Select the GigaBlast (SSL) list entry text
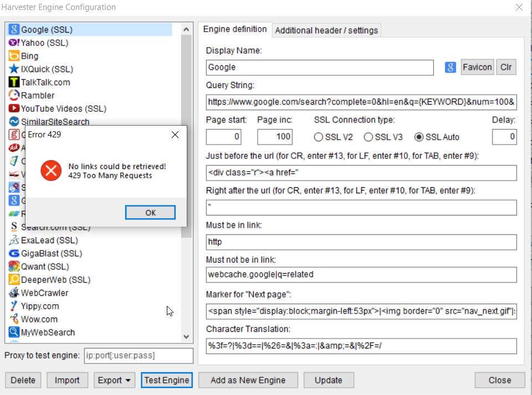 pyautogui.click(x=52, y=254)
